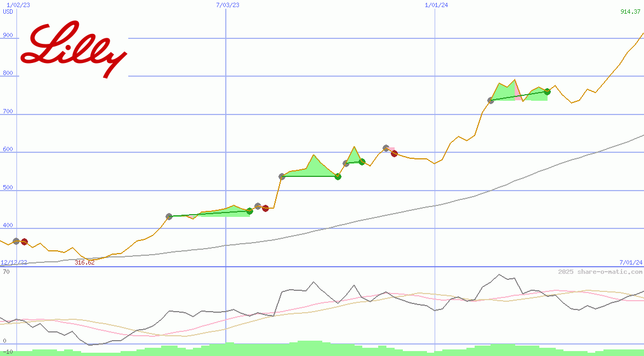Click the red marker just above the 600 gridline
644x356 pixels.
click(x=394, y=153)
